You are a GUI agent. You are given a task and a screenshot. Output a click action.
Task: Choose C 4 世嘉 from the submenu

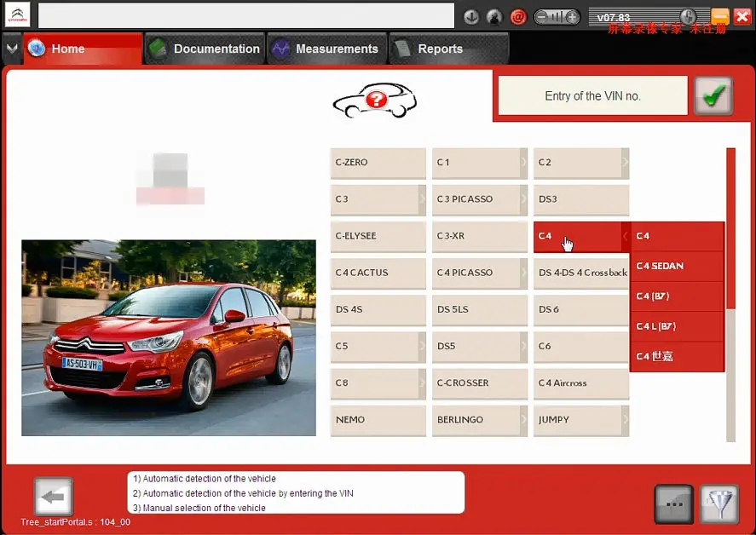click(677, 357)
